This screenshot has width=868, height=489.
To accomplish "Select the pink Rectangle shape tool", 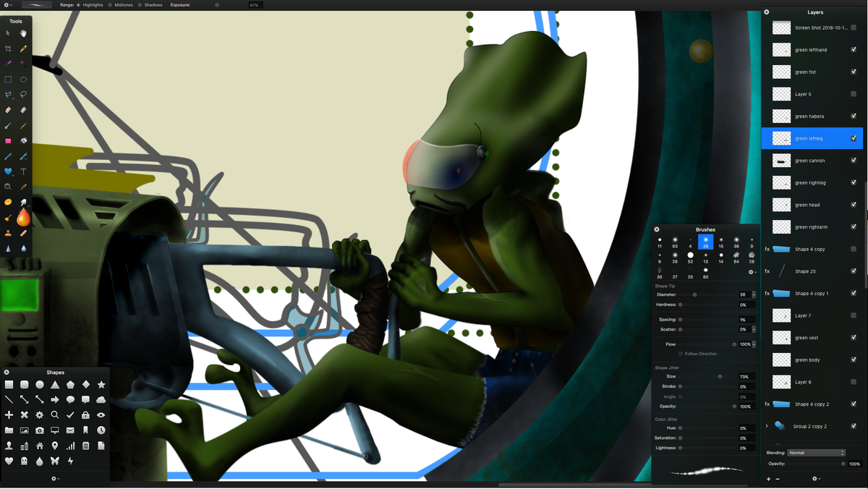I will click(x=8, y=141).
